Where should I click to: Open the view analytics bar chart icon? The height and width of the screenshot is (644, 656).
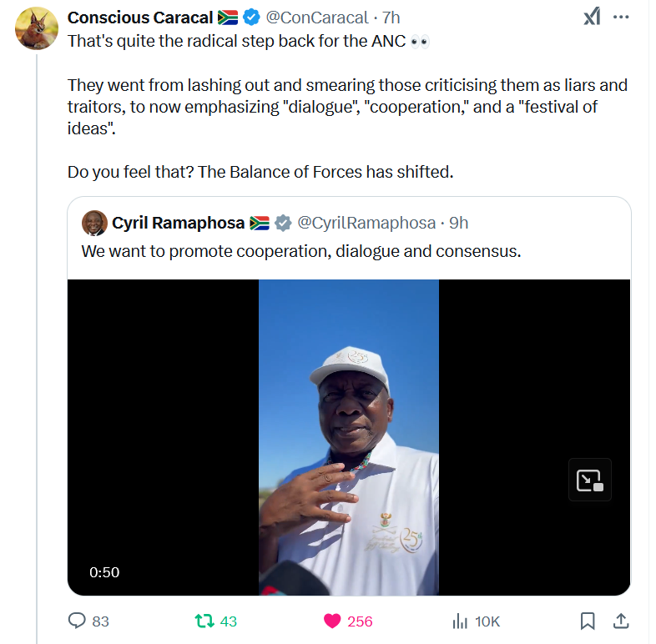[459, 621]
